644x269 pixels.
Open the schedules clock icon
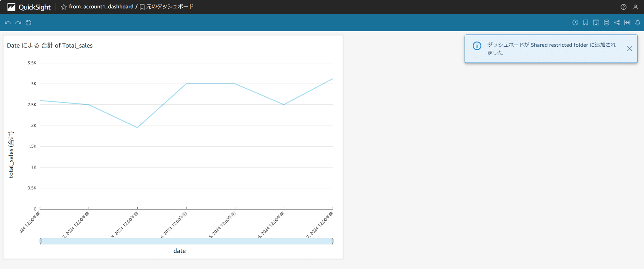(x=575, y=23)
